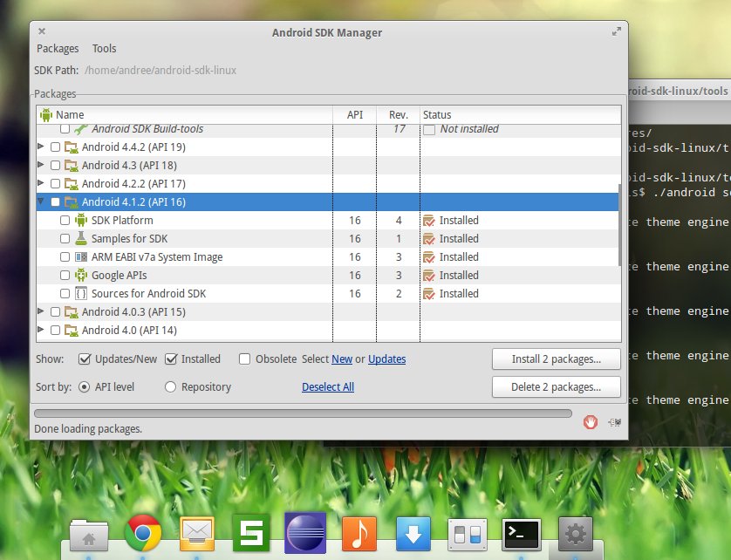Click the Android 4.4.2 (API 19) folder icon
731x560 pixels.
tap(71, 147)
